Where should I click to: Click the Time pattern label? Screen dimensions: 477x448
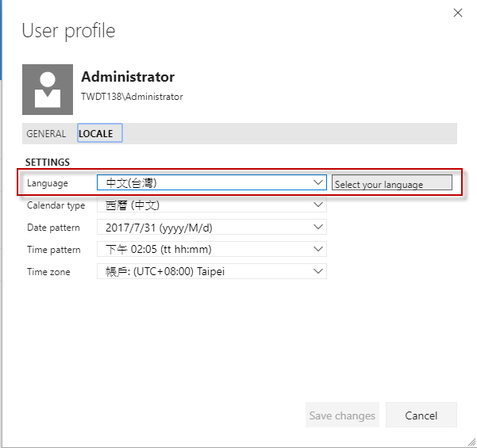(53, 250)
